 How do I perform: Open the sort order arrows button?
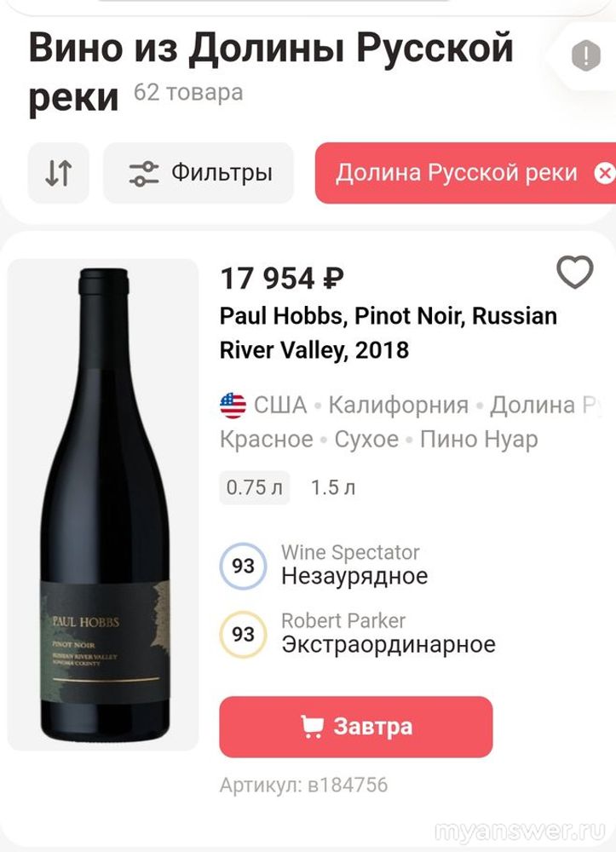tap(58, 173)
